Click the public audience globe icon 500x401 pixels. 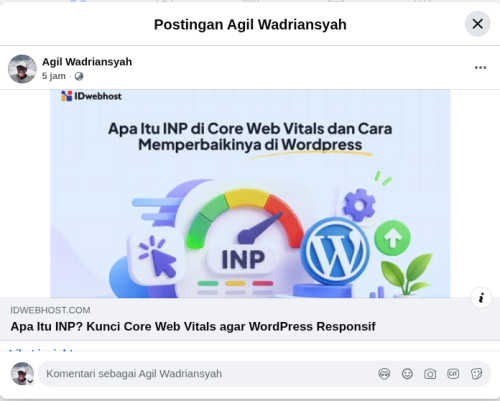point(79,76)
